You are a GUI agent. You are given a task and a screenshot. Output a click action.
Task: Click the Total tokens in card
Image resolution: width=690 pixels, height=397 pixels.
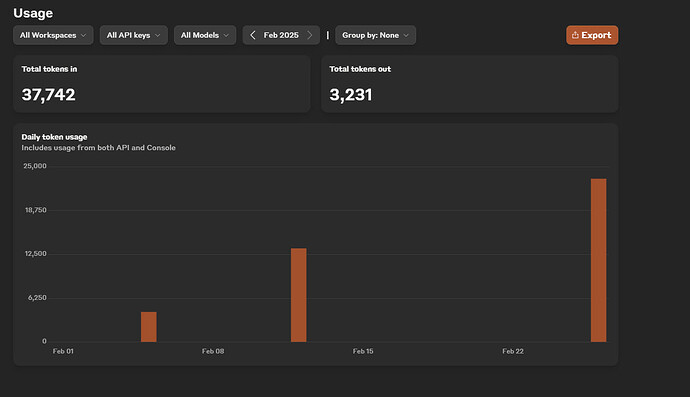tap(161, 84)
